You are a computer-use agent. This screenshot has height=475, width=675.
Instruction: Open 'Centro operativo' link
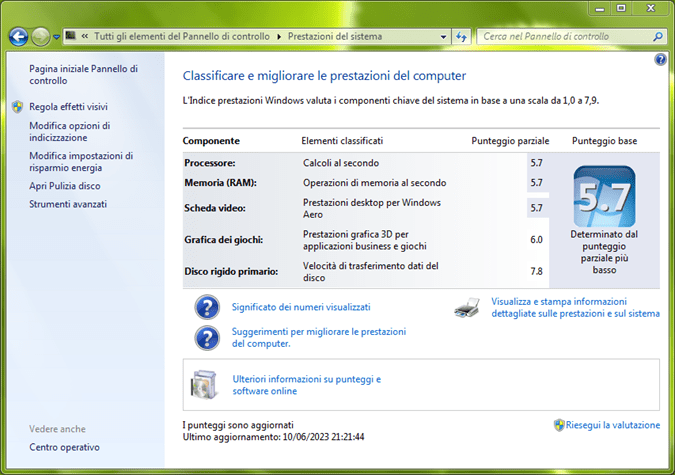coord(64,447)
